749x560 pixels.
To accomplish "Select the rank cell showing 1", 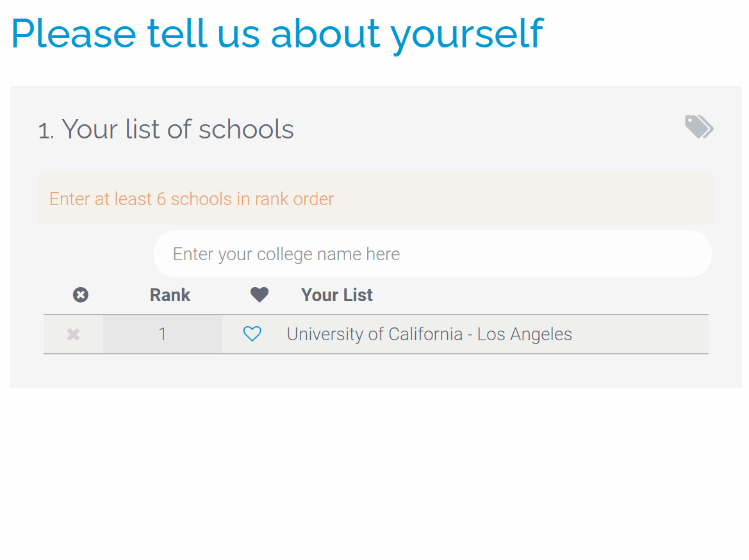I will tap(163, 334).
